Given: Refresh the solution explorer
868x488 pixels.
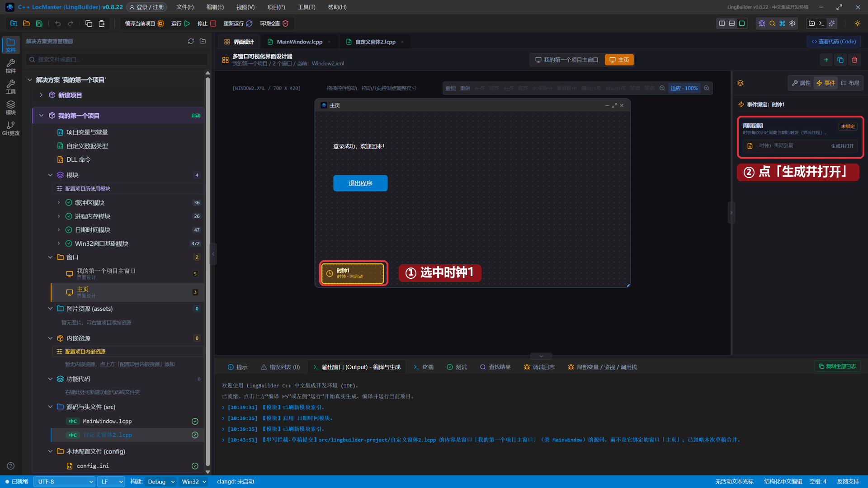Looking at the screenshot, I should 191,41.
